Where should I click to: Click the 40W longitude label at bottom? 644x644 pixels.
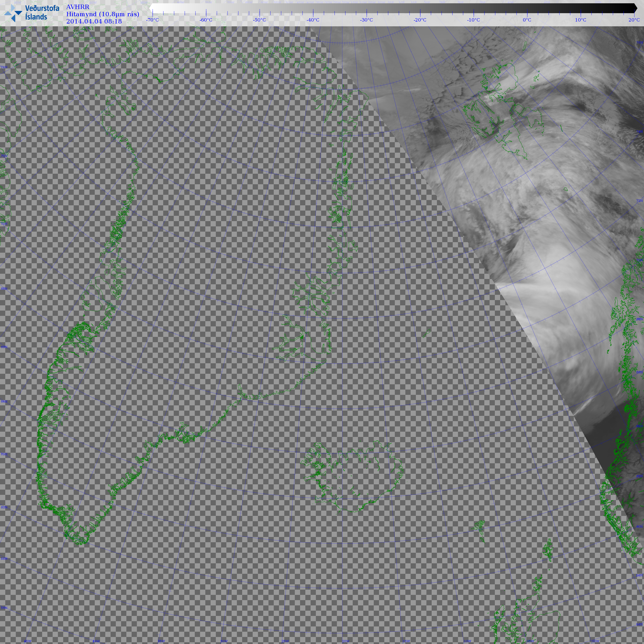96,641
